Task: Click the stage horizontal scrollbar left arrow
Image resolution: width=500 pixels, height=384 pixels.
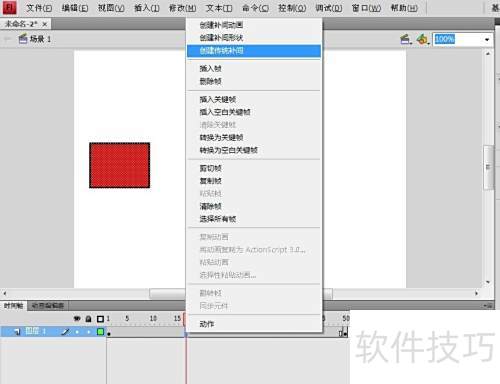Action: [5, 294]
